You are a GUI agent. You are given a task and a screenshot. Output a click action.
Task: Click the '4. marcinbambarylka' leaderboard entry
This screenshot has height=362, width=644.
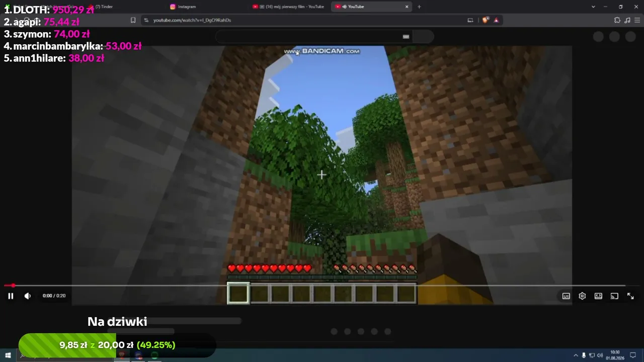[x=73, y=46]
